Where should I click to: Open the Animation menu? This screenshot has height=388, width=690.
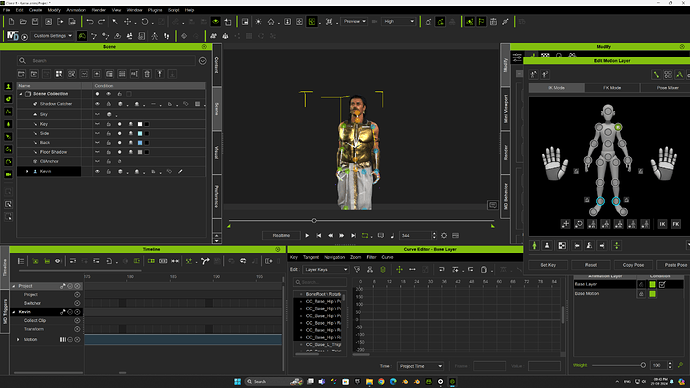(76, 10)
